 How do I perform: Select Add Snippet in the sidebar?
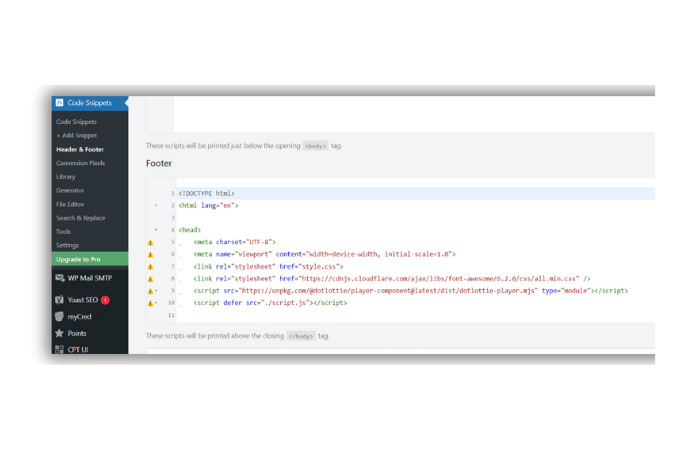[x=77, y=135]
